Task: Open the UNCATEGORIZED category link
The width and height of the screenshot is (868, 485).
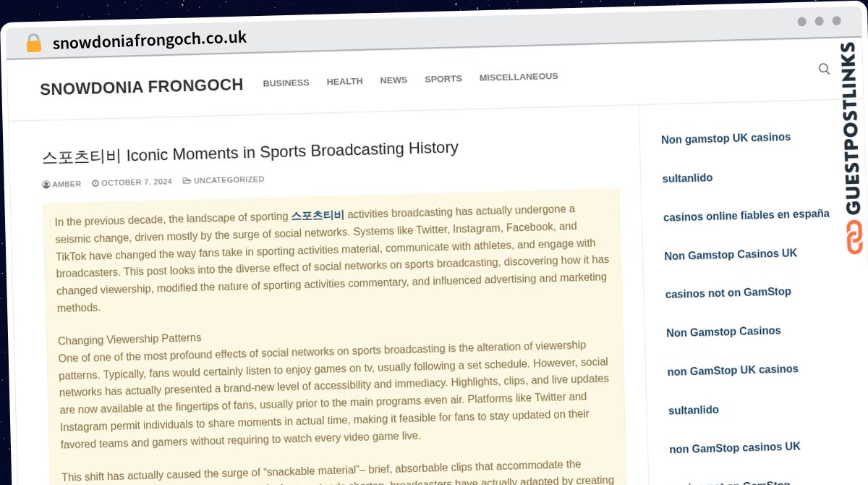Action: tap(229, 180)
